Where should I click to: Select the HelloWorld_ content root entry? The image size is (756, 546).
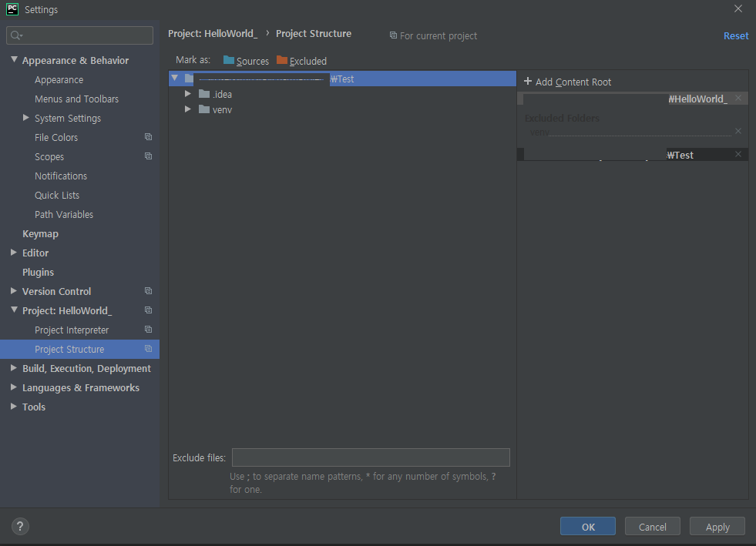633,99
